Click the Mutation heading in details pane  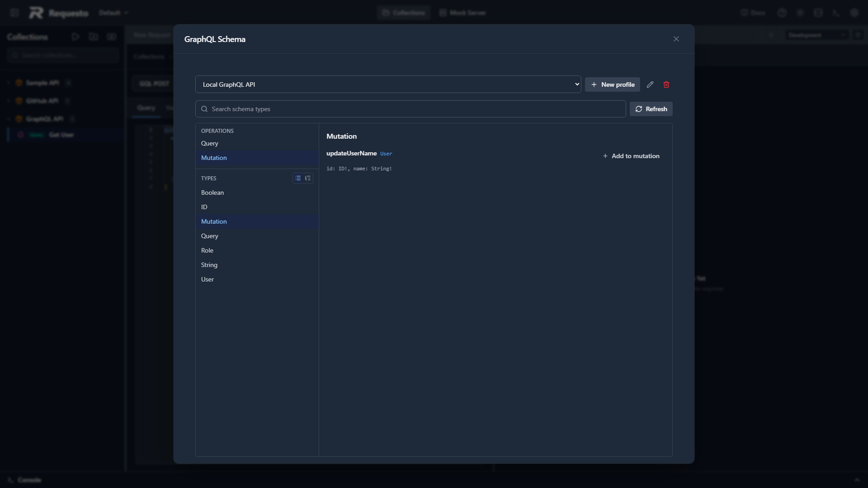click(341, 136)
